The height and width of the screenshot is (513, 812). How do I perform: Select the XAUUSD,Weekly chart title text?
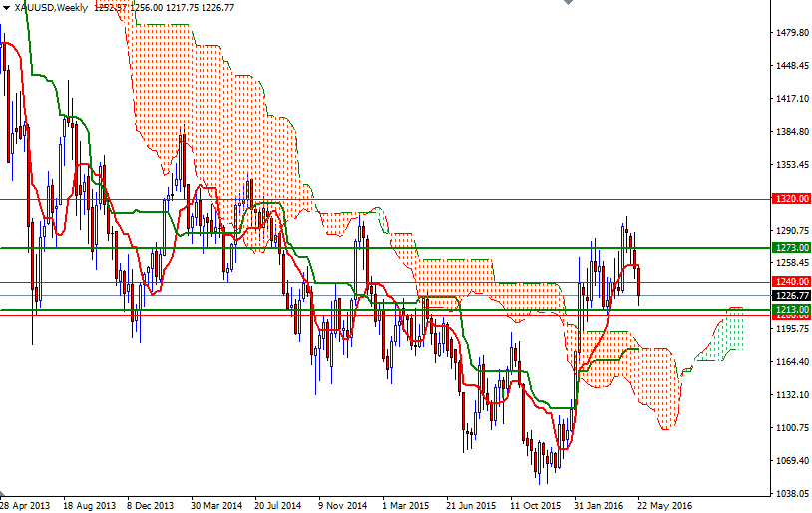tap(50, 8)
